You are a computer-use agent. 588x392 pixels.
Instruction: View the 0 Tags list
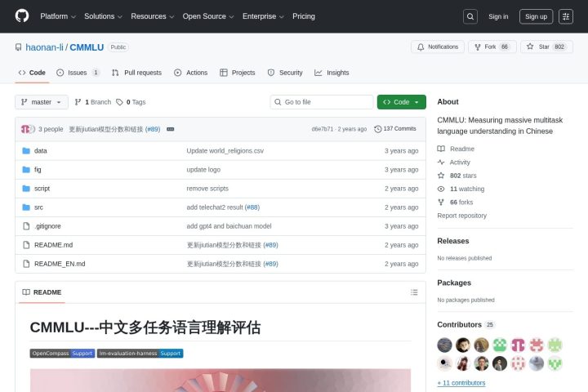pyautogui.click(x=131, y=102)
